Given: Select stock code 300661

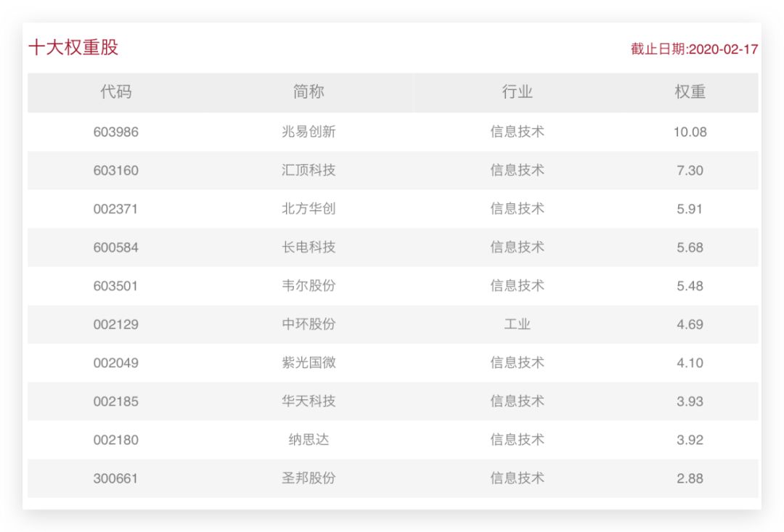Looking at the screenshot, I should [115, 478].
